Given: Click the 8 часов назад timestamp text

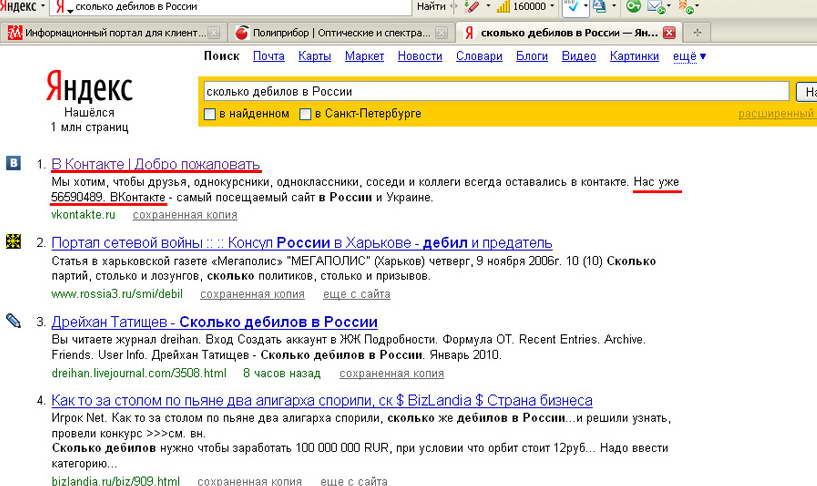Looking at the screenshot, I should coord(282,373).
